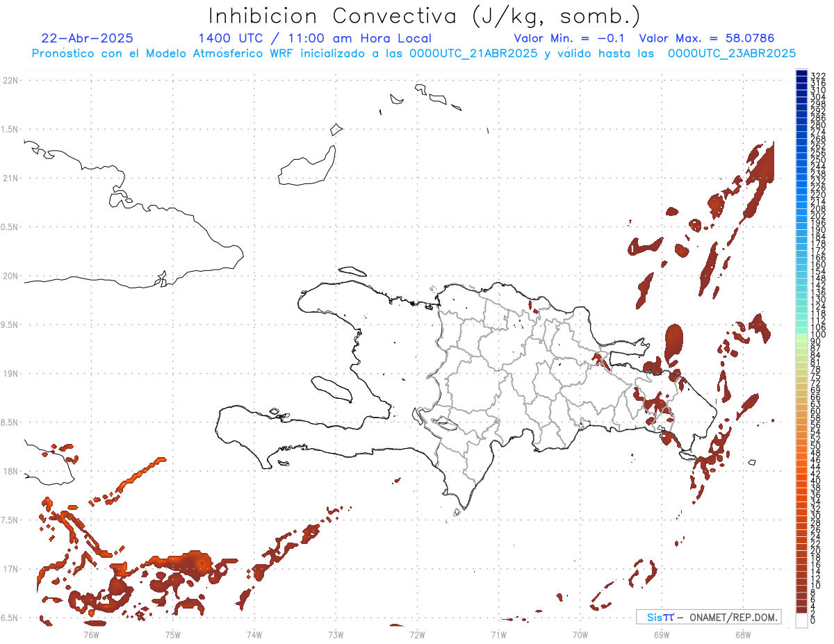
Task: Click the '18N' latitude label
Action: coord(11,472)
